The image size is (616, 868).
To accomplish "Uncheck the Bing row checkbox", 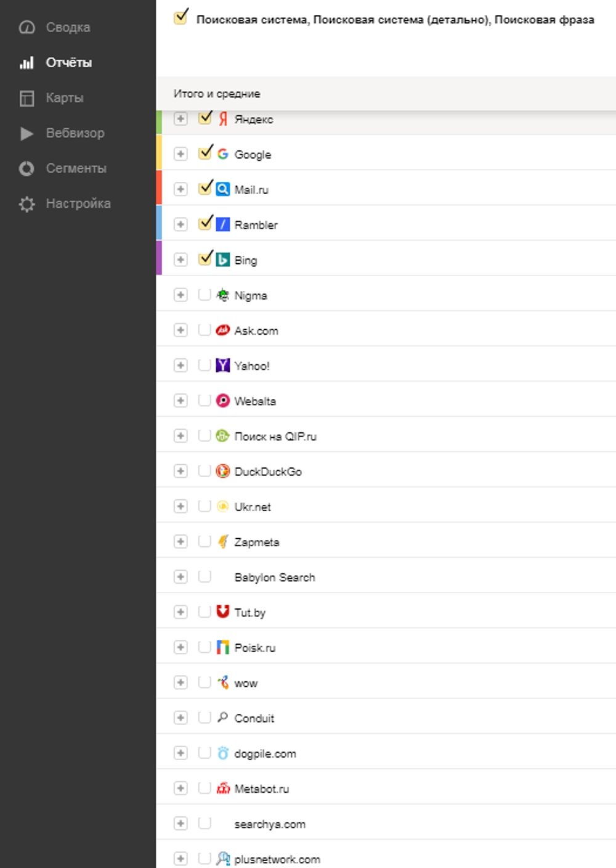I will click(x=205, y=258).
